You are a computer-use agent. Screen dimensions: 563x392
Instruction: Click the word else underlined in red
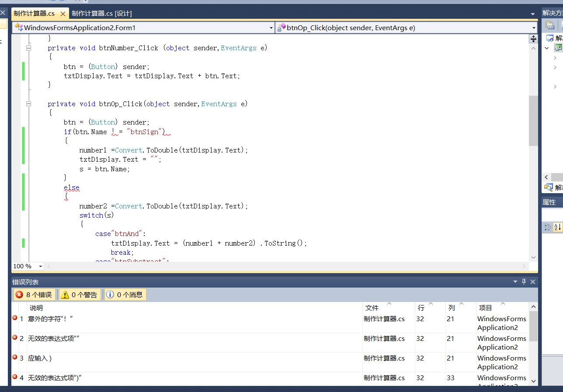72,187
